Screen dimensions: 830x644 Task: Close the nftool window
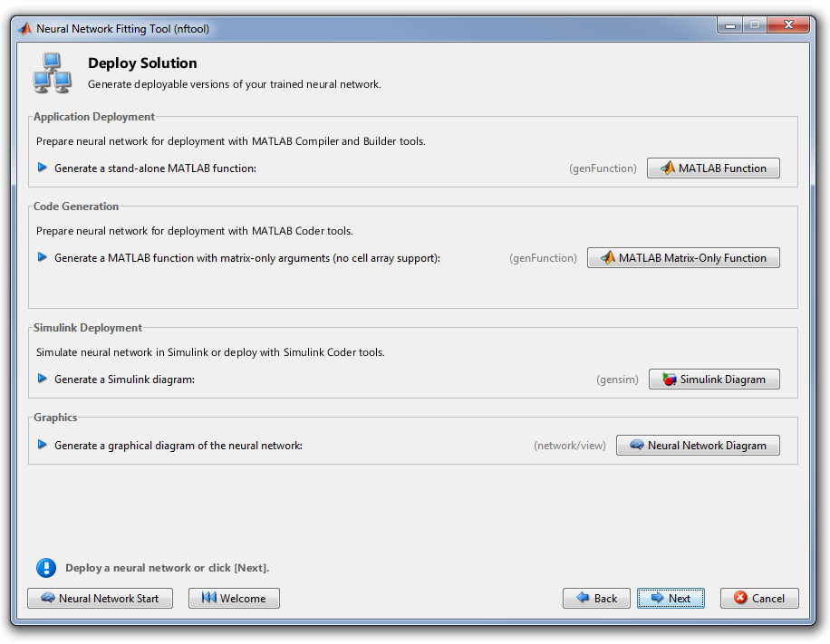click(788, 24)
